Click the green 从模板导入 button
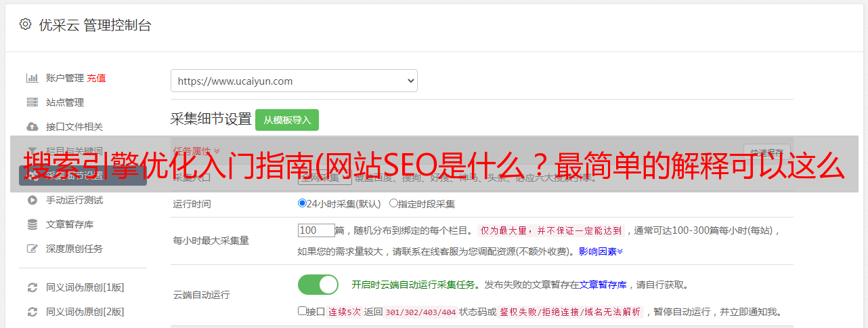 pos(287,120)
